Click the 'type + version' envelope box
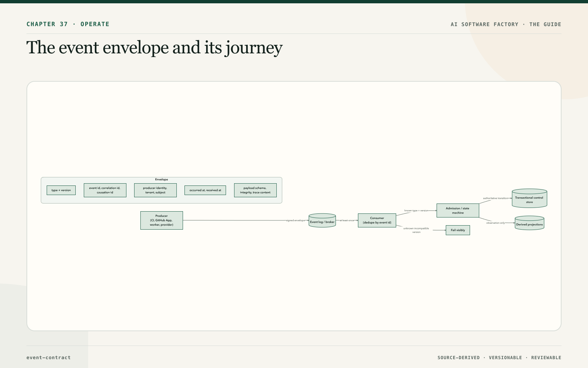This screenshot has height=368, width=588. (x=61, y=190)
